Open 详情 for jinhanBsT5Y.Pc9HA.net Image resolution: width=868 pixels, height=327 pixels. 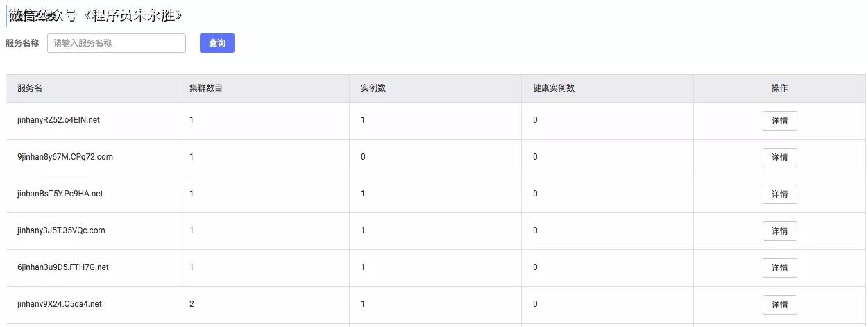point(779,194)
